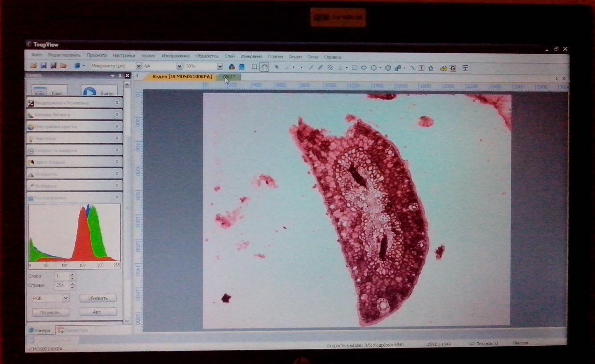Click the Слева value field
Image resolution: width=595 pixels, height=364 pixels.
[61, 276]
